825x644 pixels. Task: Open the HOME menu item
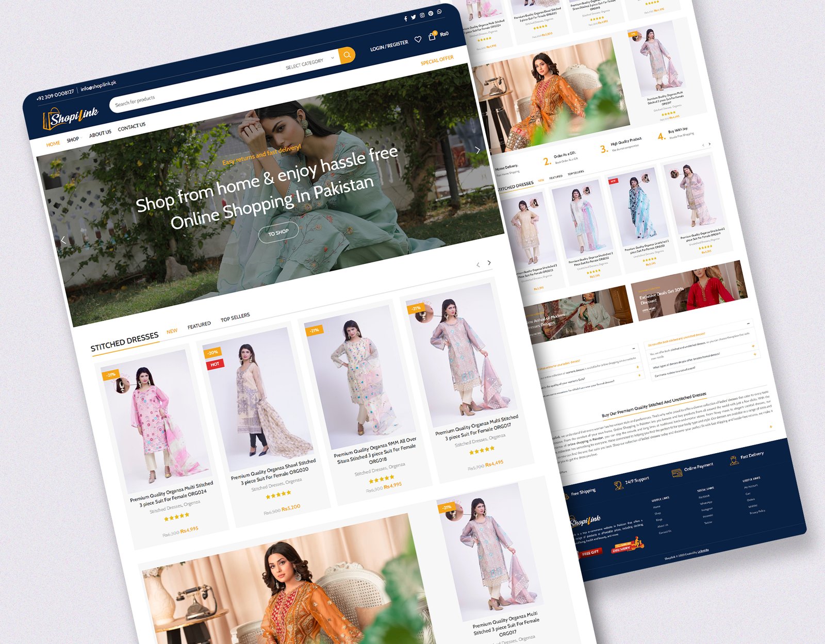[x=53, y=144]
